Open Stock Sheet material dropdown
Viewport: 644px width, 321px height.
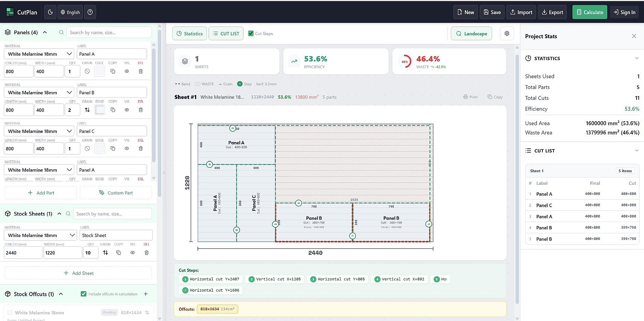coord(40,235)
